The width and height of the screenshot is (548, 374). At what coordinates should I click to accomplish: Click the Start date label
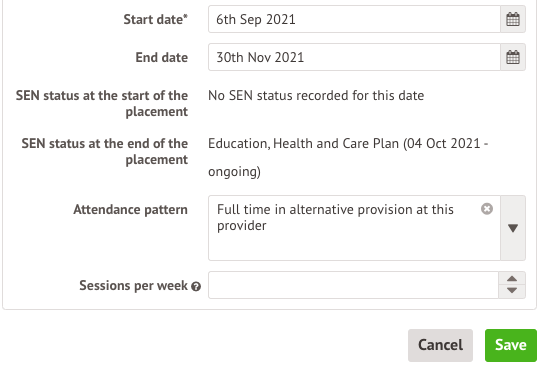click(156, 19)
